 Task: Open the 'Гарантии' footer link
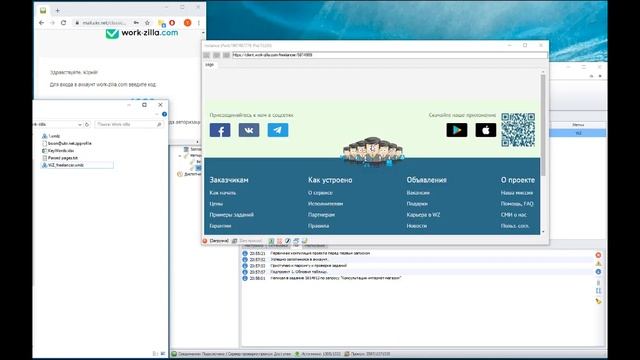(x=220, y=226)
